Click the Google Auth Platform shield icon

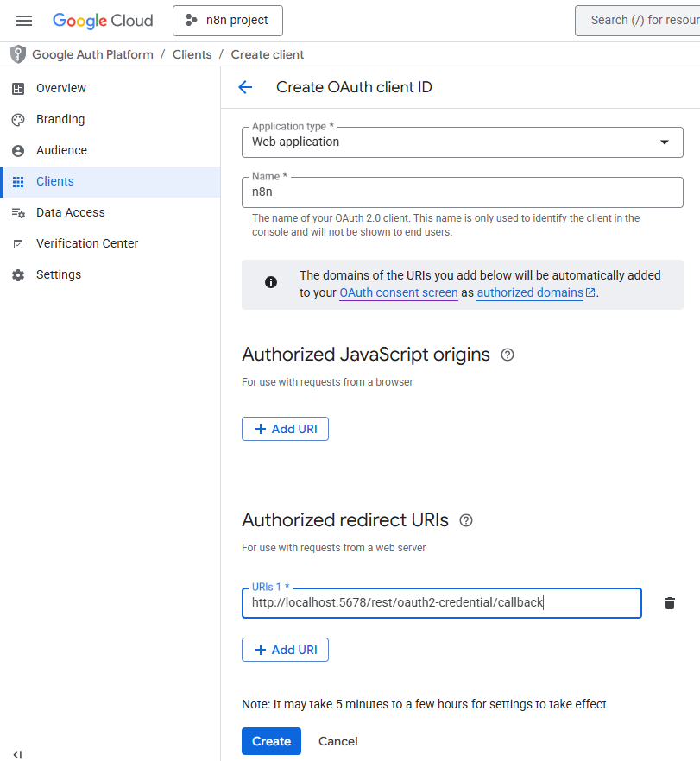pos(18,54)
